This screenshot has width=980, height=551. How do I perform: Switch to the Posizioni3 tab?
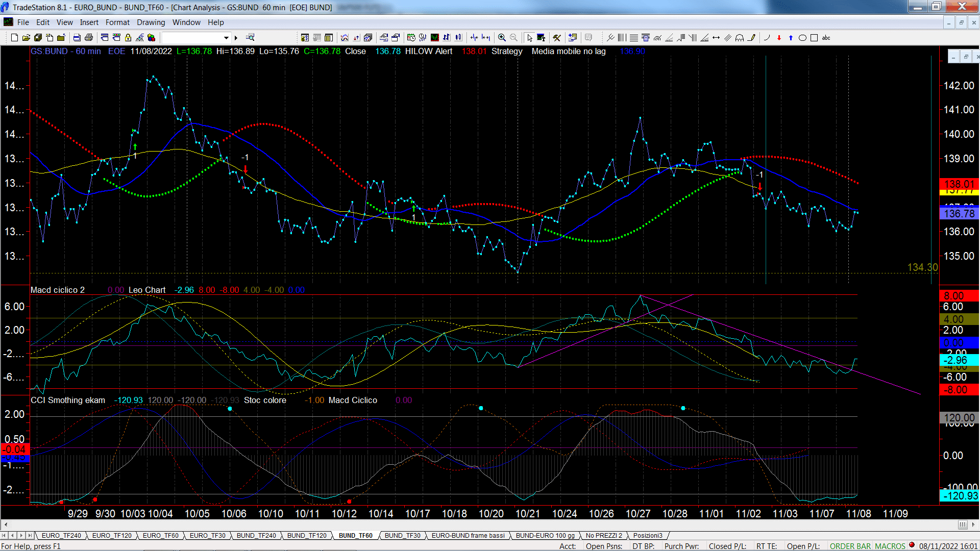(648, 535)
